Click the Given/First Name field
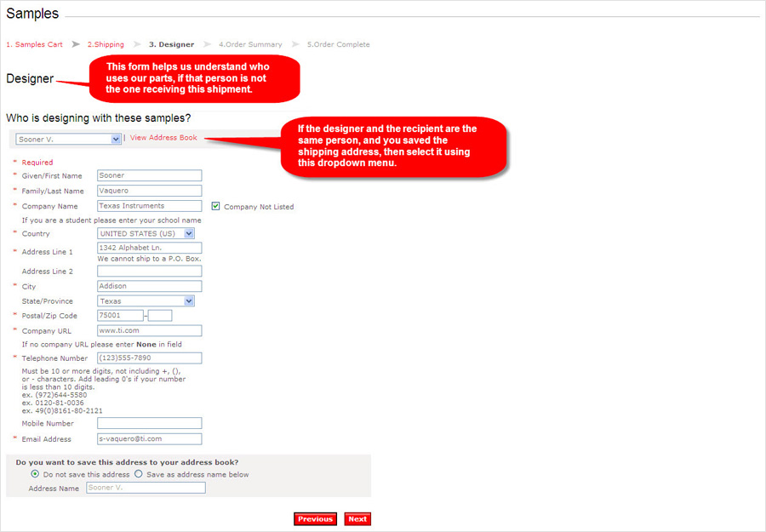This screenshot has height=532, width=766. click(x=149, y=175)
